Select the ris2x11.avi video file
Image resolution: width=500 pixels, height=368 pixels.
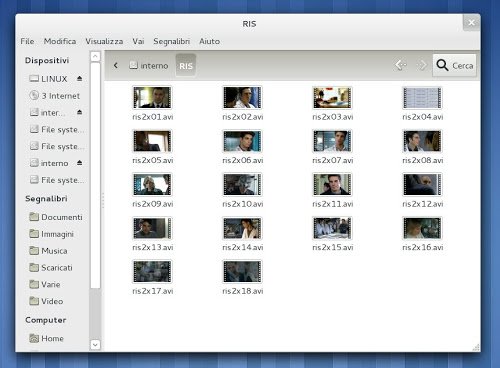pos(332,190)
